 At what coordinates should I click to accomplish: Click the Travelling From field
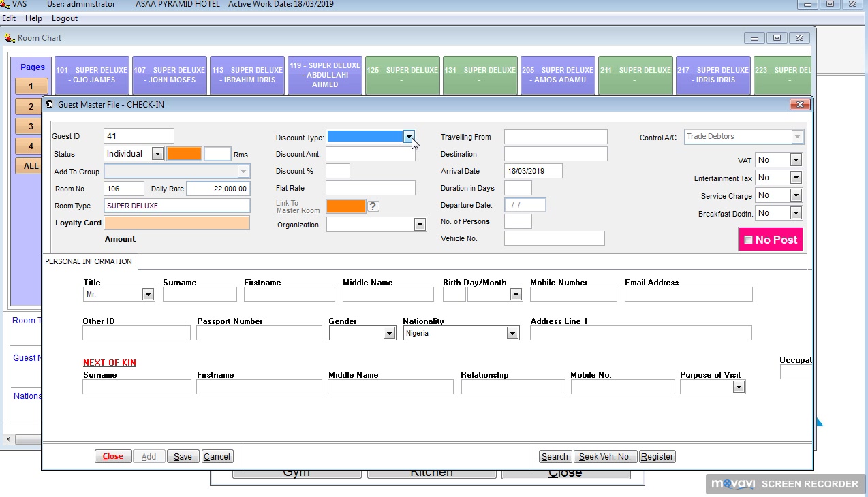pos(555,137)
